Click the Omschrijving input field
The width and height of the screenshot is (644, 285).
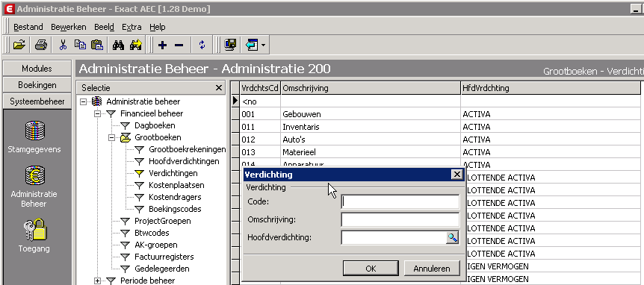pos(400,220)
